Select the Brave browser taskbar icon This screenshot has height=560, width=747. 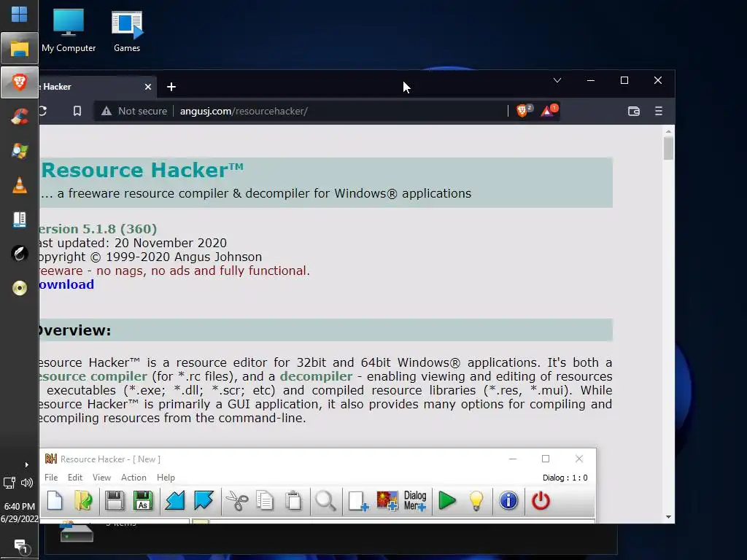(x=19, y=82)
